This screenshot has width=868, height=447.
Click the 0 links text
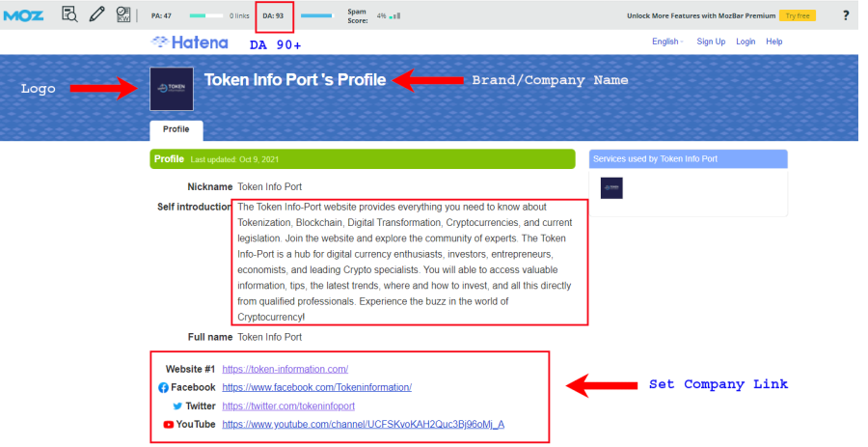click(x=239, y=16)
